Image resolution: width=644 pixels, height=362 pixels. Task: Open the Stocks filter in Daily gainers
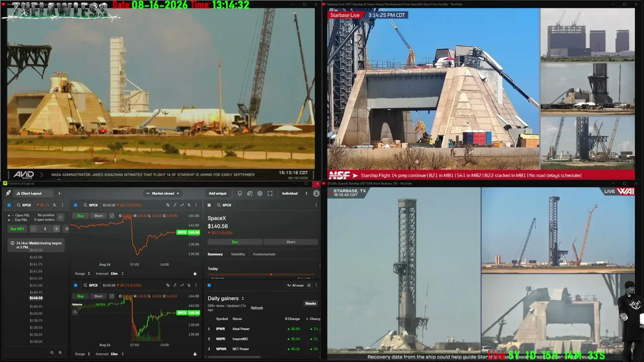[310, 303]
